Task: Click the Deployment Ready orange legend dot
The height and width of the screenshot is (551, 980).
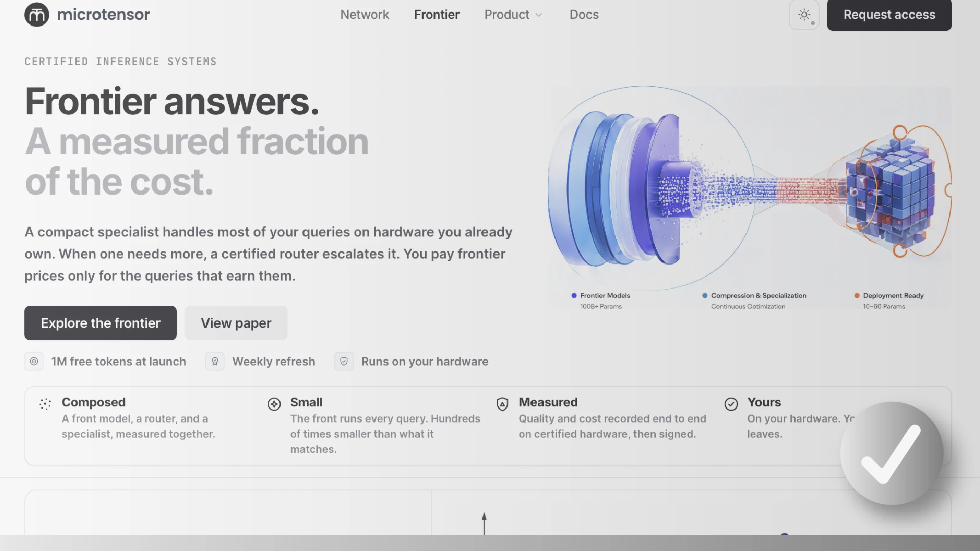Action: [x=857, y=295]
